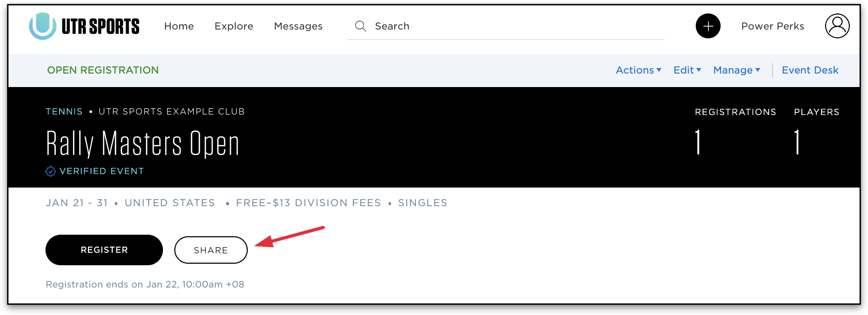Screen dimensions: 868x315
Task: Click the UTR Sports logo
Action: click(84, 26)
